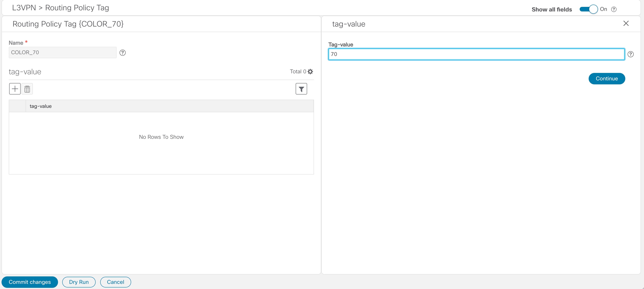The image size is (644, 289).
Task: Run a Dry Run of the changes
Action: [x=79, y=282]
